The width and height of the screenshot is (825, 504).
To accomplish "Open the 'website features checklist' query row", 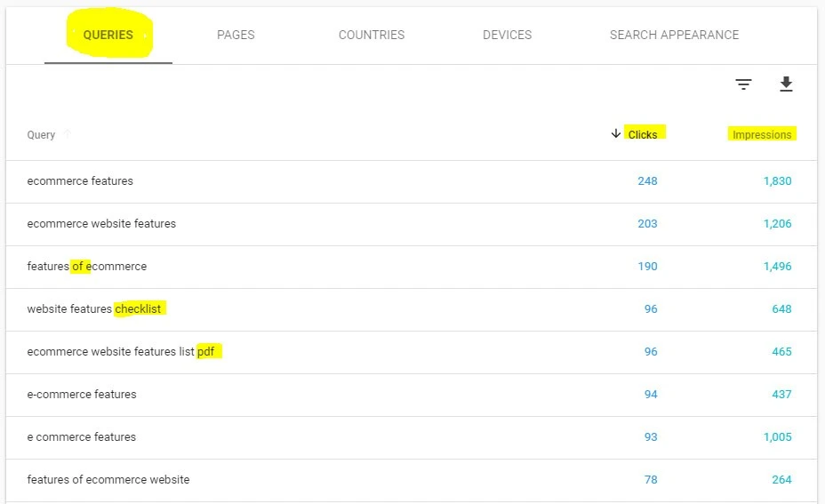I will 95,309.
